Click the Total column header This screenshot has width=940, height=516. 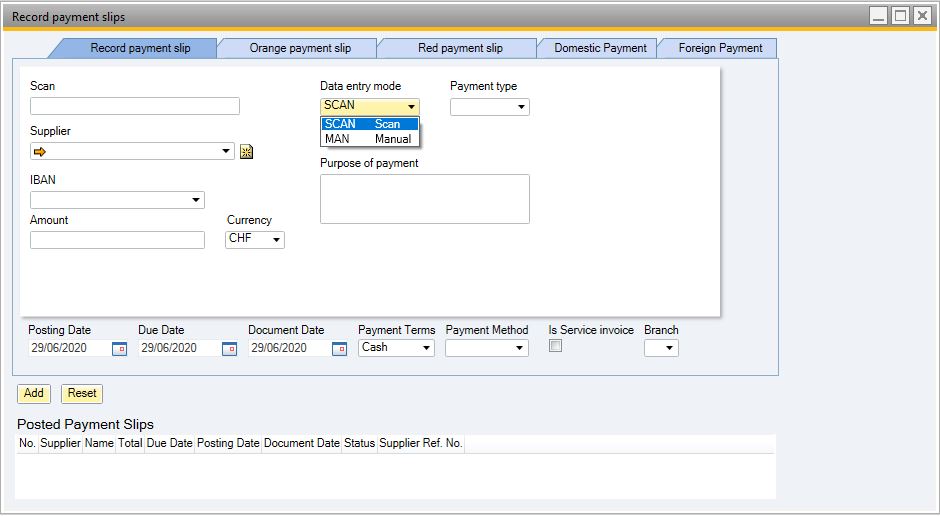(x=130, y=443)
